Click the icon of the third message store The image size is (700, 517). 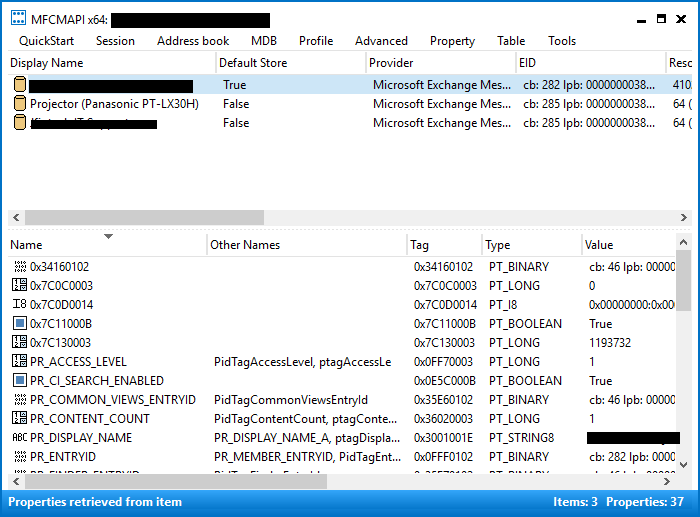[20, 122]
